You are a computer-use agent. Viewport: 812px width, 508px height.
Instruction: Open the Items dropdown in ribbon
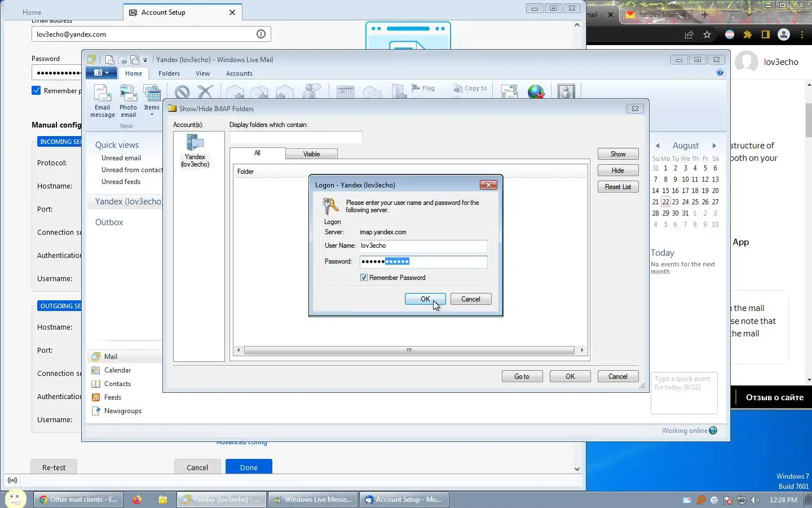pyautogui.click(x=152, y=100)
